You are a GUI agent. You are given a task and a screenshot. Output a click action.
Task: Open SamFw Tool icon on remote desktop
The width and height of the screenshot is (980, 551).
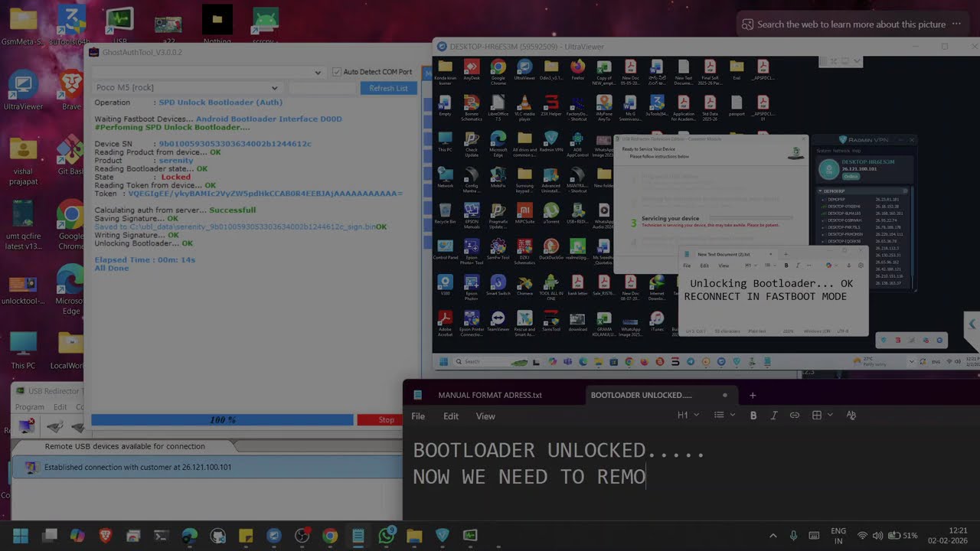[498, 250]
